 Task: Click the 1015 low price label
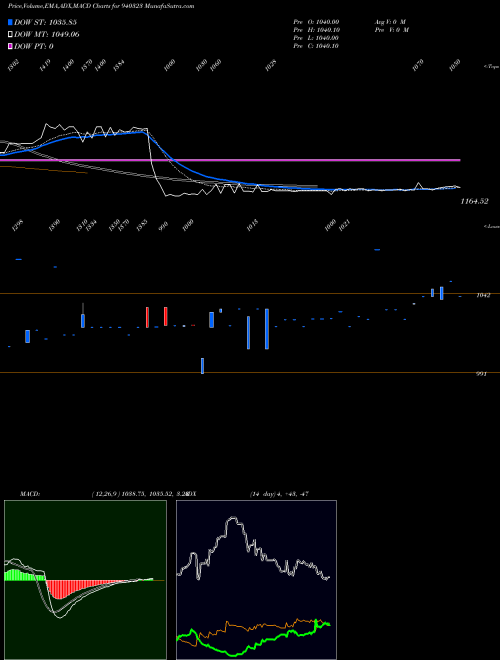point(252,226)
